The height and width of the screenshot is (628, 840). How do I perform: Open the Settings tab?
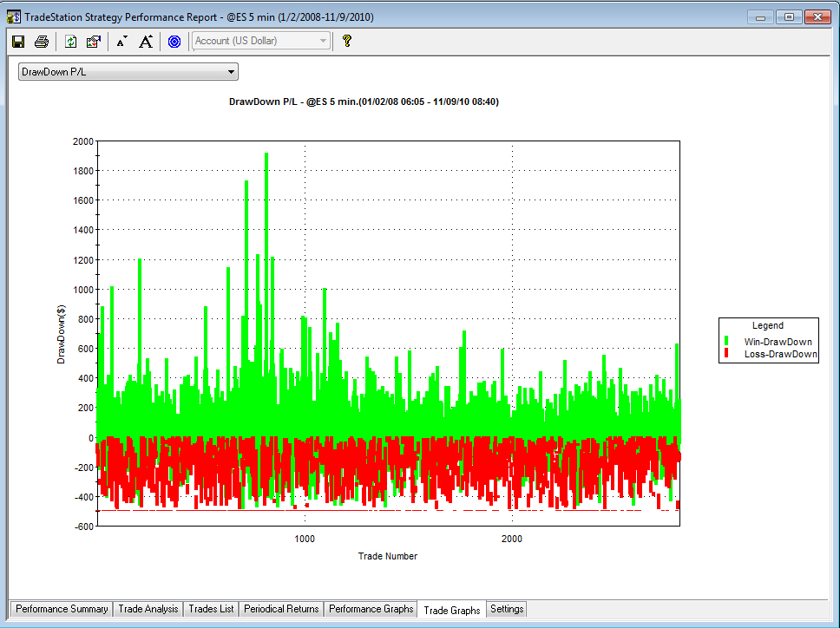pos(507,609)
